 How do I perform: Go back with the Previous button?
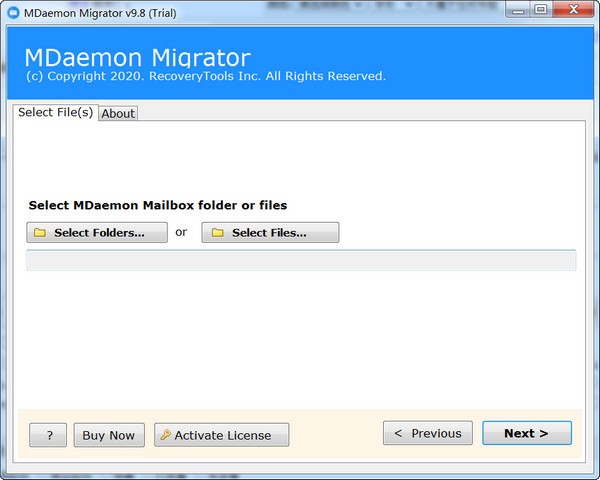click(x=427, y=433)
